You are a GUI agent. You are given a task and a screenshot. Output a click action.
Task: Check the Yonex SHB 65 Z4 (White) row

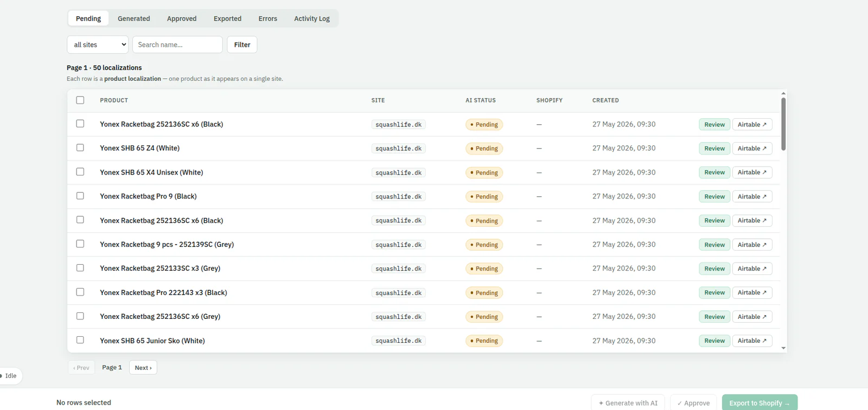coord(80,148)
